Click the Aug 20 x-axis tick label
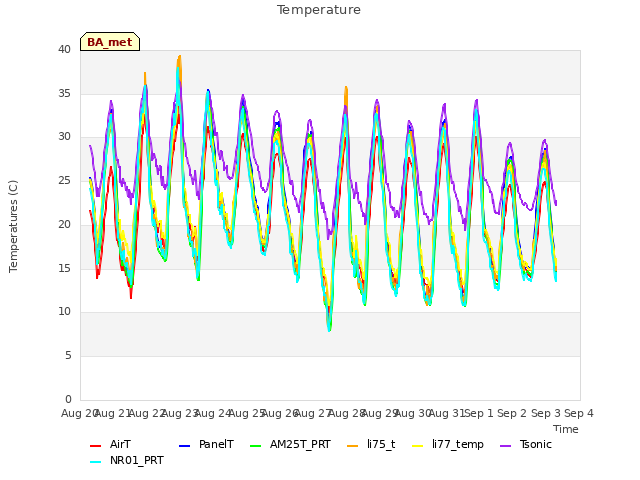The width and height of the screenshot is (640, 480). (79, 413)
